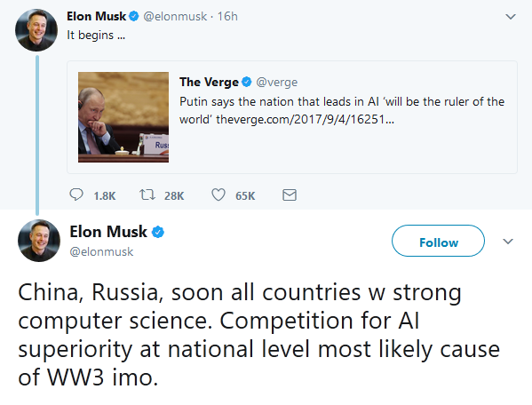Click verified badge next to top Elon Musk name

point(134,16)
